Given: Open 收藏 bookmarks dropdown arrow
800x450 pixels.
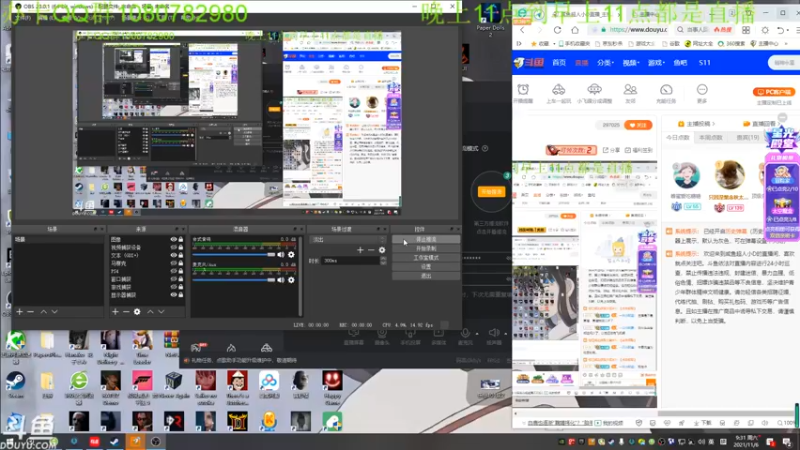Looking at the screenshot, I should 554,44.
